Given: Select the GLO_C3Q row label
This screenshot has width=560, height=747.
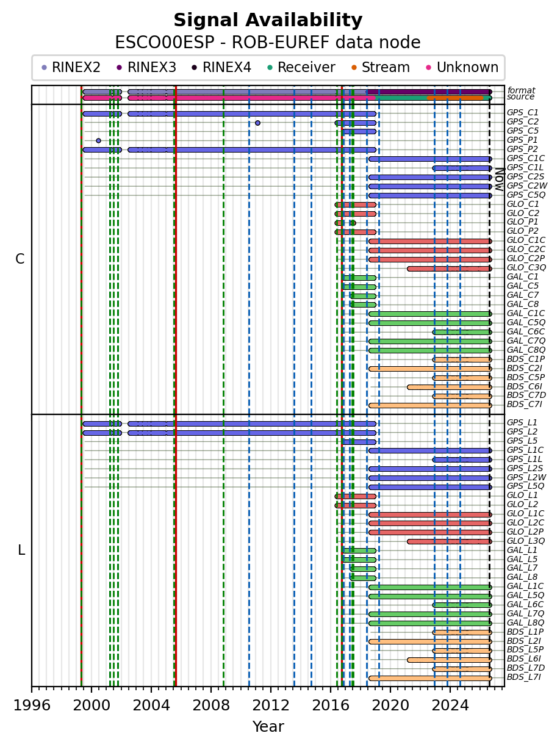Looking at the screenshot, I should coord(526,268).
